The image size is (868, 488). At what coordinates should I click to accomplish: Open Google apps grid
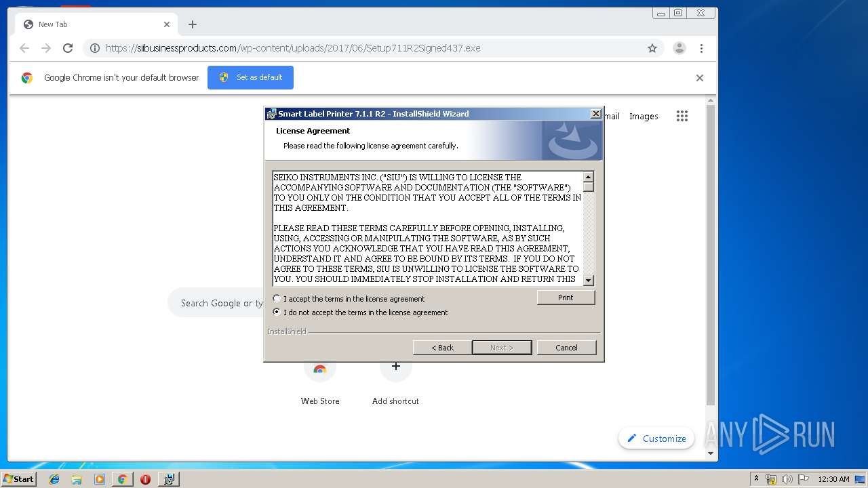(x=682, y=116)
